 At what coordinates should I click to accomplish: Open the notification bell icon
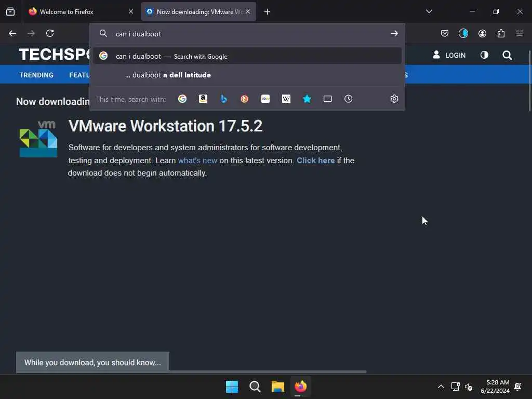click(x=518, y=387)
